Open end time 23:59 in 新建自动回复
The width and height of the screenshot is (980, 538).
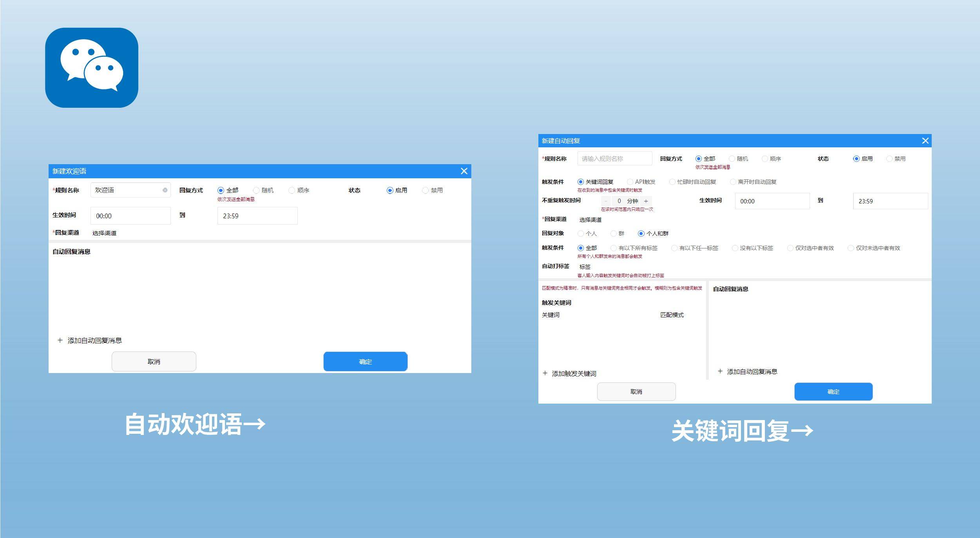tap(891, 201)
